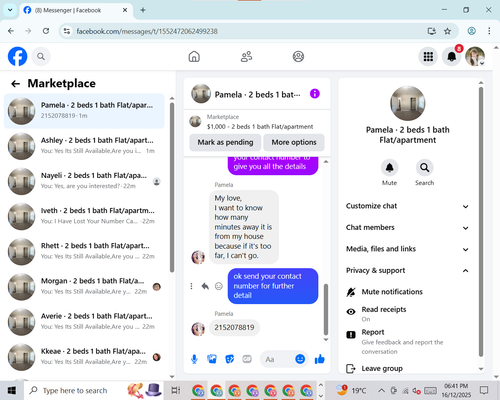This screenshot has height=400, width=500.
Task: Open the Facebook logo home link
Action: [17, 56]
